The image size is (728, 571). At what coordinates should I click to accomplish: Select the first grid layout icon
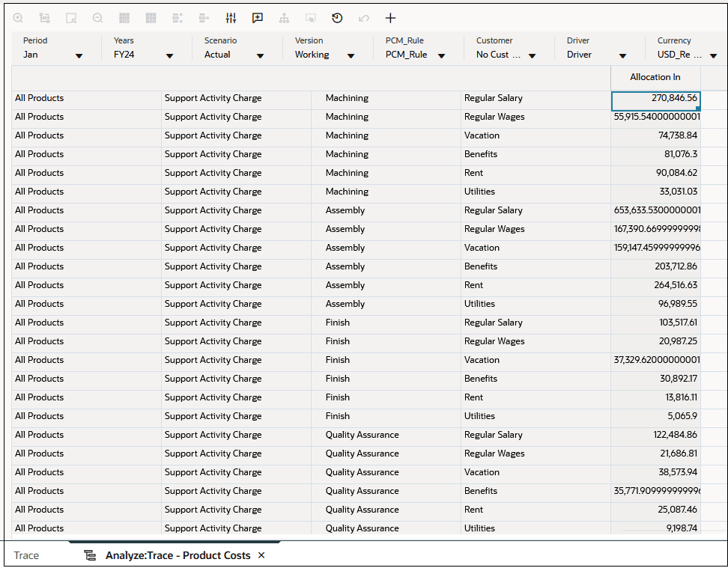tap(124, 18)
